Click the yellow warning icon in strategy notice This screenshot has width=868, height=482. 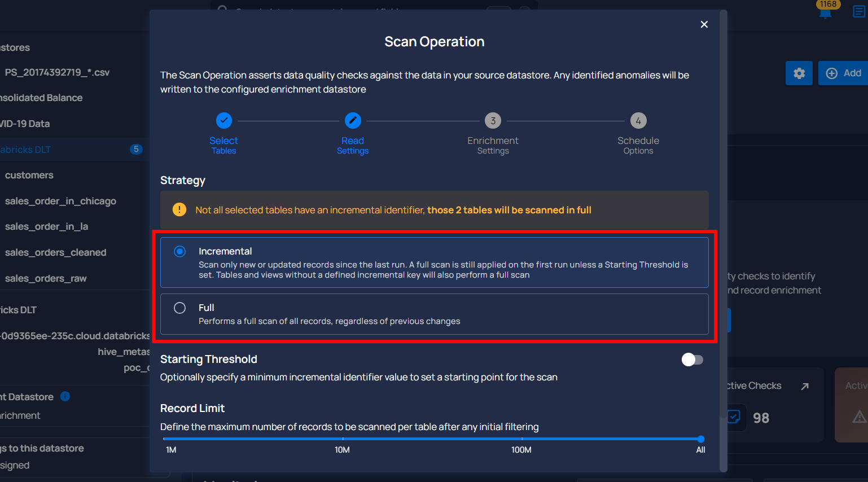click(x=179, y=209)
